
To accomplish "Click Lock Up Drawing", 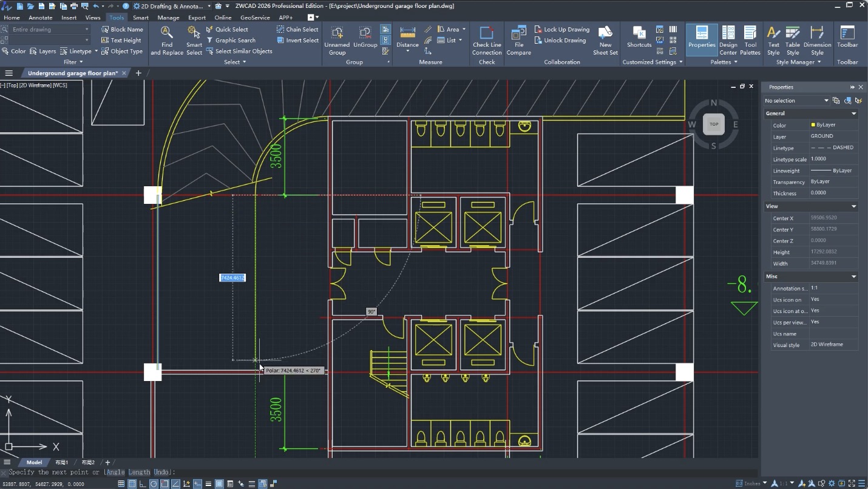I will pyautogui.click(x=561, y=29).
